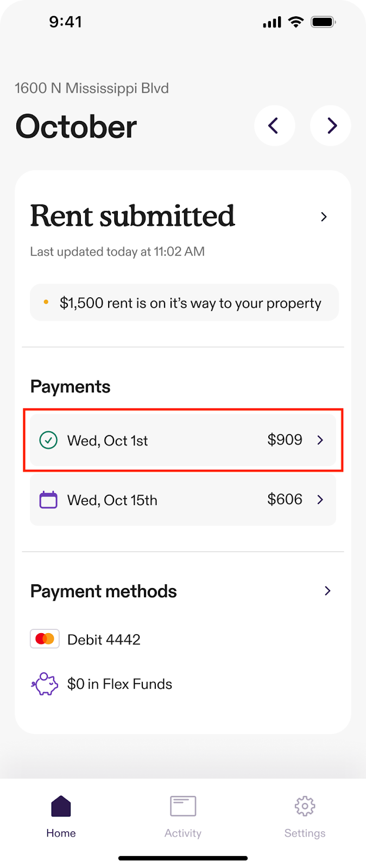
Task: Expand Payment methods chevron
Action: click(x=327, y=591)
